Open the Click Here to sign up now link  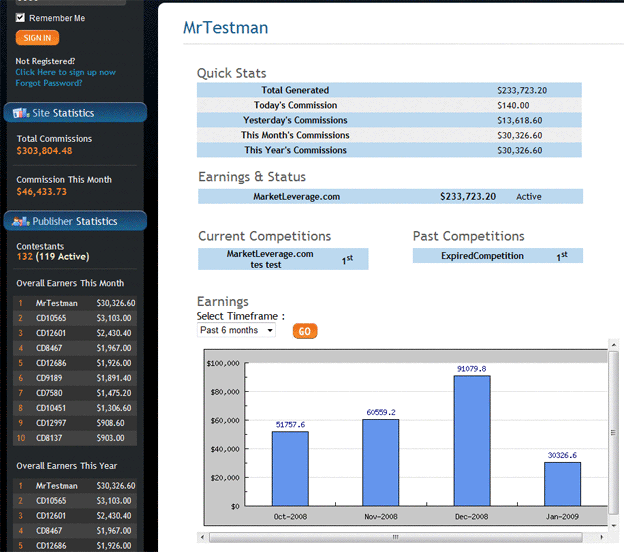[x=66, y=72]
